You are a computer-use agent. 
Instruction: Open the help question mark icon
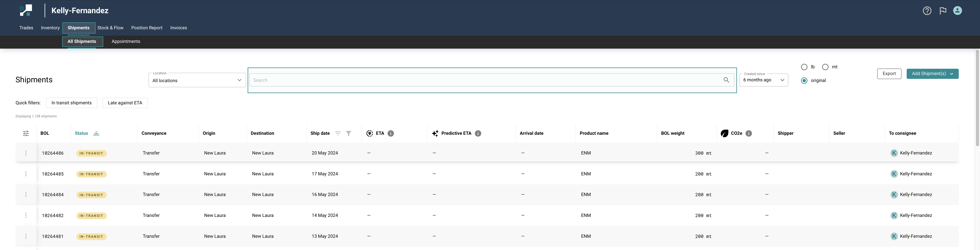(x=927, y=11)
